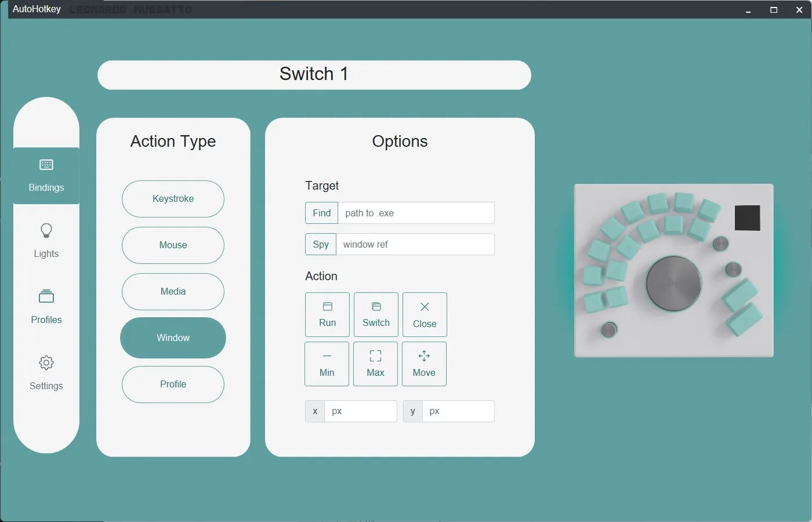The image size is (812, 522).
Task: Toggle the Media action type
Action: [x=172, y=292]
